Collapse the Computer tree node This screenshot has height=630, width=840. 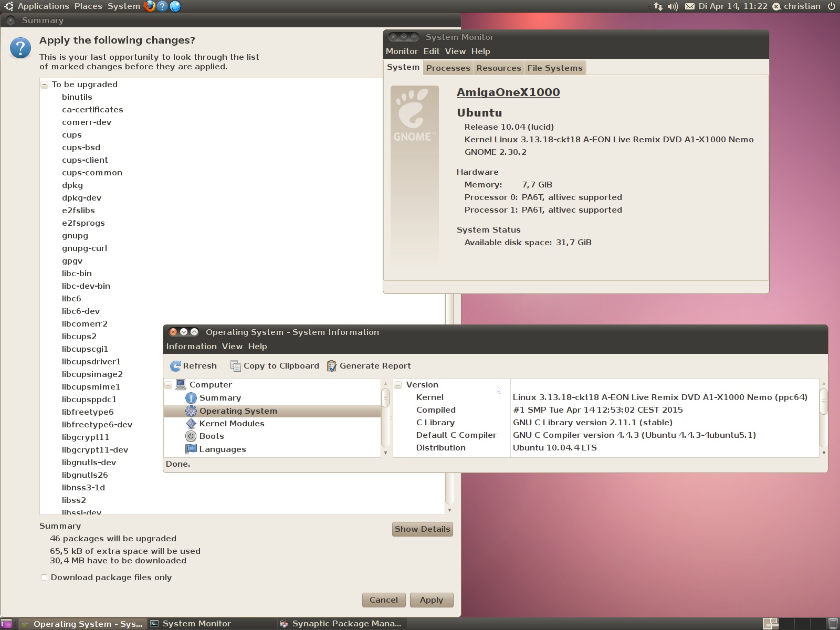(x=169, y=385)
